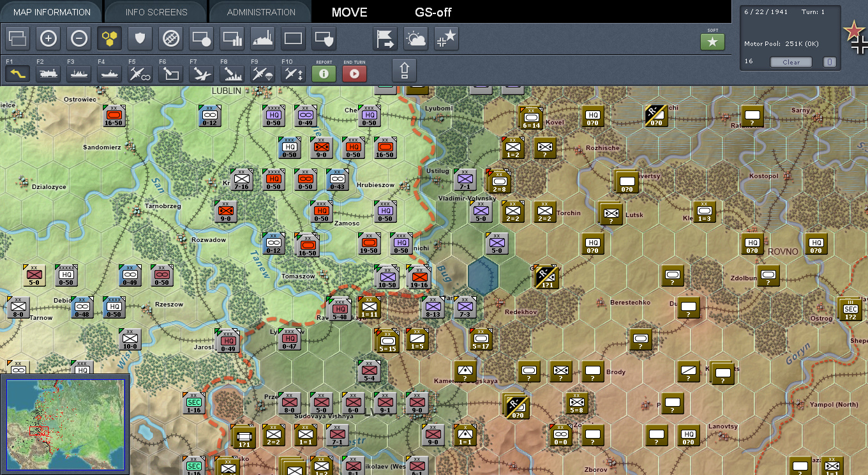Screen dimensions: 868x475
Task: Select the Soviet 1=11 unit counter
Action: (x=370, y=306)
